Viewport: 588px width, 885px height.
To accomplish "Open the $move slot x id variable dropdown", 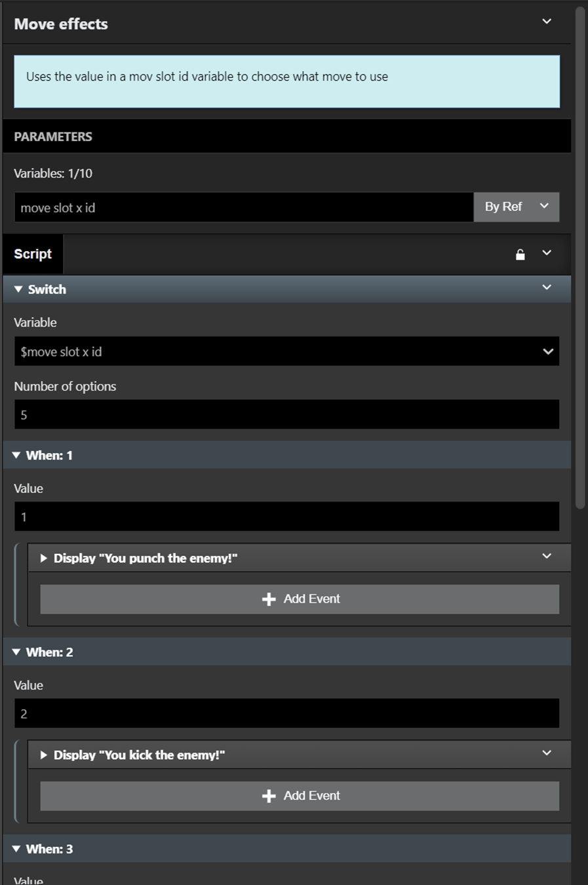I will click(x=286, y=351).
